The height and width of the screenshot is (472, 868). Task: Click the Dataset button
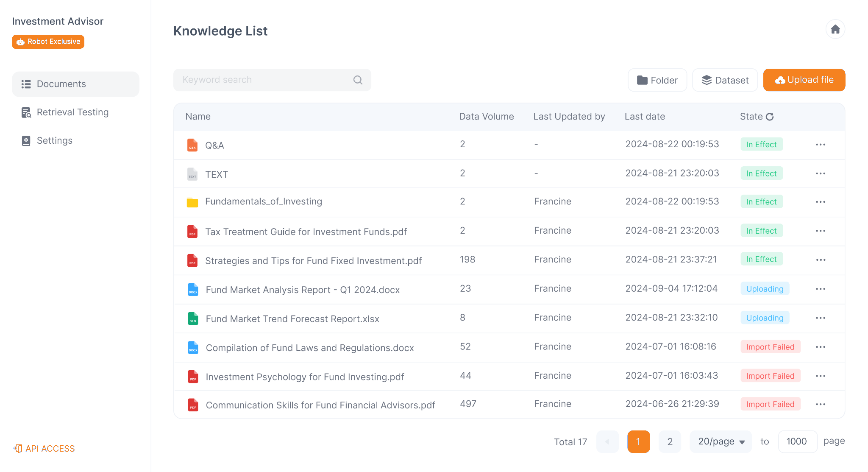point(725,80)
